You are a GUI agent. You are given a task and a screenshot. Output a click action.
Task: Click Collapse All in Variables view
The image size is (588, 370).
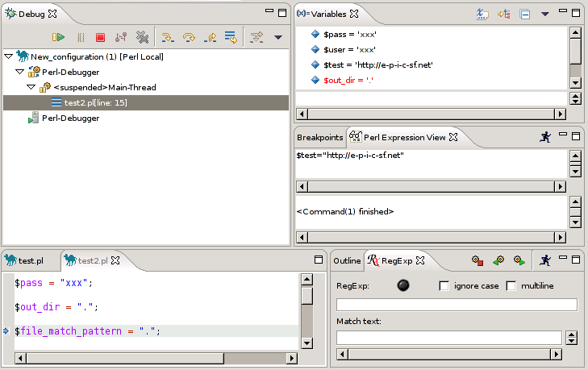pyautogui.click(x=524, y=15)
